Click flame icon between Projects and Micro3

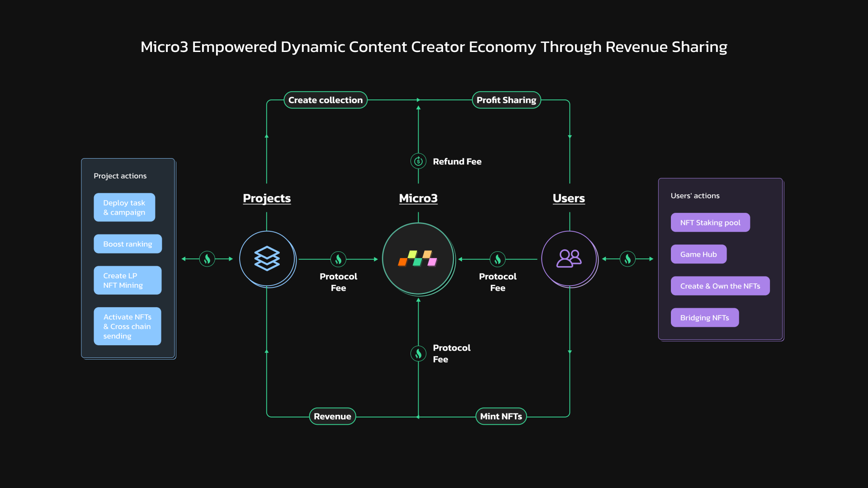[338, 259]
